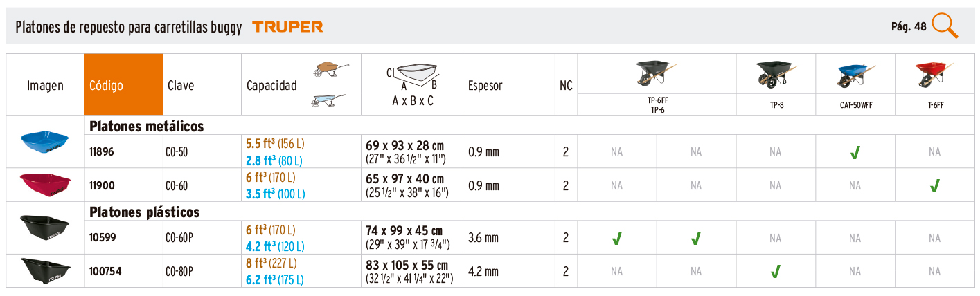
Task: Click the brown wheelbarrow capacity icon
Action: (330, 69)
